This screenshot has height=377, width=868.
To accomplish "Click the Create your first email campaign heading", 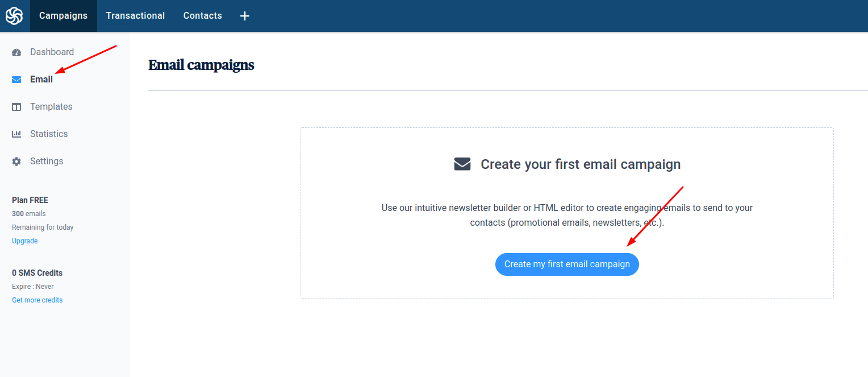I will point(581,164).
